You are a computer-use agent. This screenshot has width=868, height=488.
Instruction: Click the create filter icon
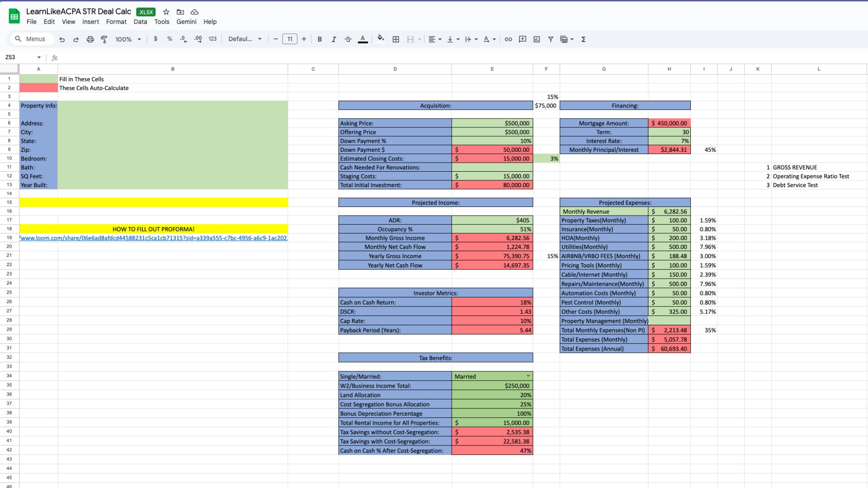[551, 39]
